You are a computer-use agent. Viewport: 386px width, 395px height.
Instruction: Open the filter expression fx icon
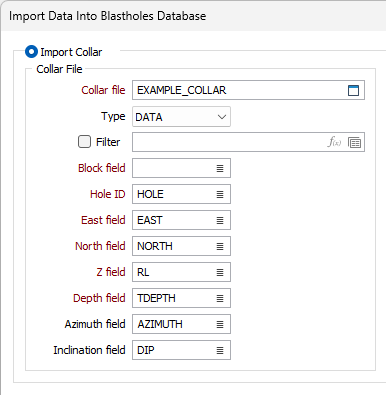click(x=334, y=142)
